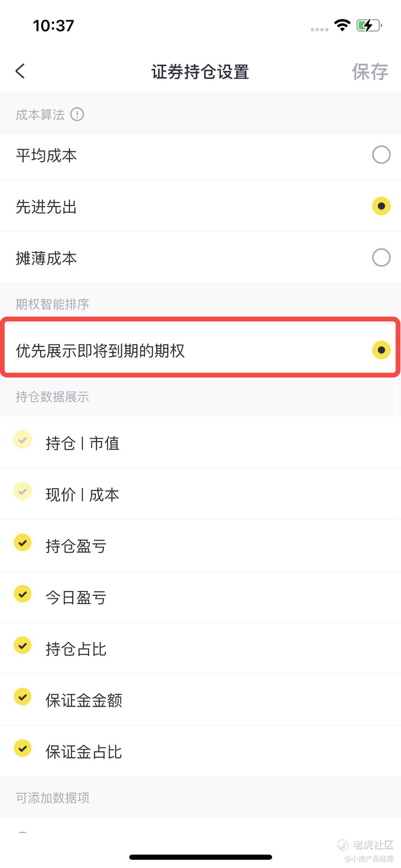The height and width of the screenshot is (868, 401).
Task: Uncheck the 保证金金额 checkmark
Action: (23, 697)
